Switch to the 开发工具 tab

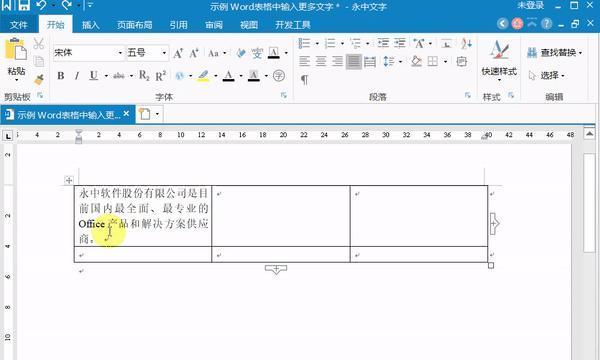click(293, 25)
